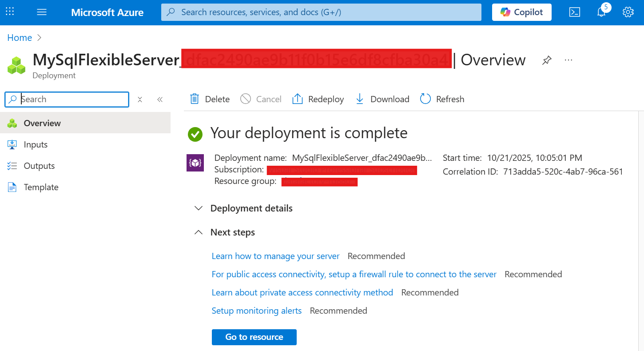Open the Azure portal apps grid menu
The image size is (644, 351).
(x=10, y=12)
